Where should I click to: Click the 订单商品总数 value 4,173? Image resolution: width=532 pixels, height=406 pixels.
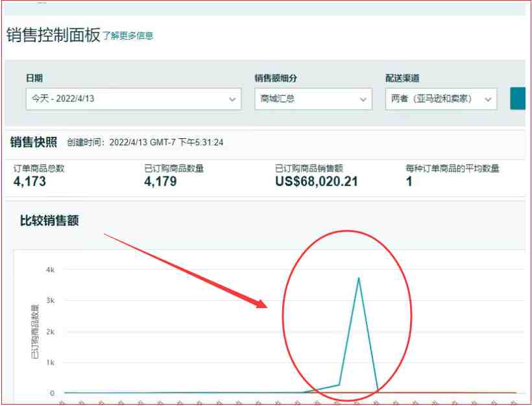click(x=29, y=182)
